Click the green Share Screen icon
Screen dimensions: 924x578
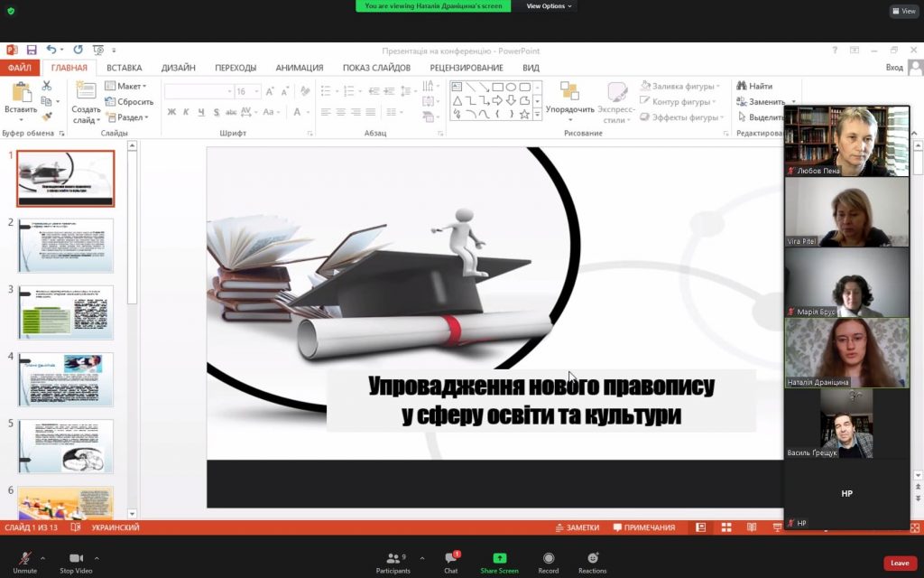(499, 558)
